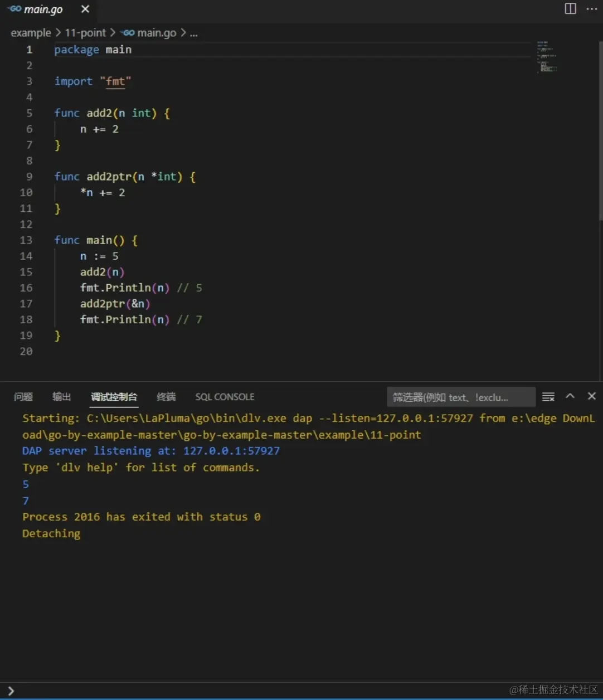Close the main.go editor tab
603x700 pixels.
pyautogui.click(x=85, y=9)
